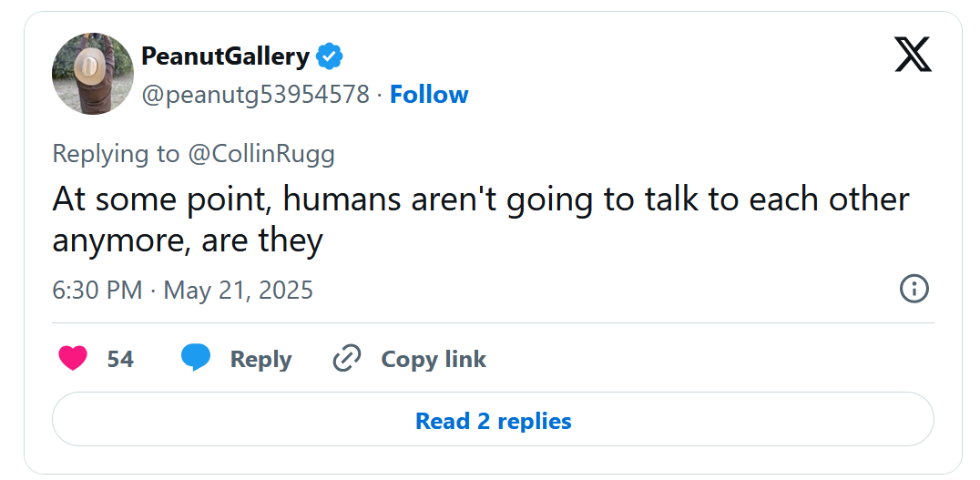Image resolution: width=980 pixels, height=480 pixels.
Task: Click the blue reply bubble icon
Action: 196,358
